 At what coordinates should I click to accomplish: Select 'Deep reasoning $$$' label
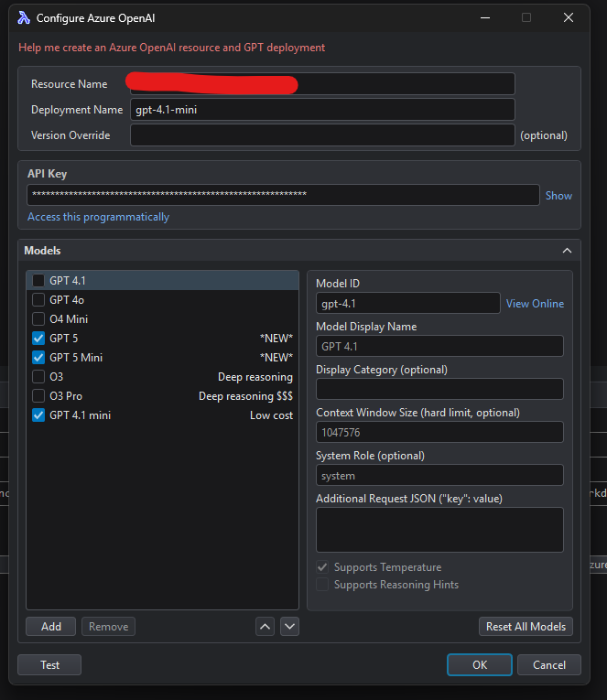245,396
